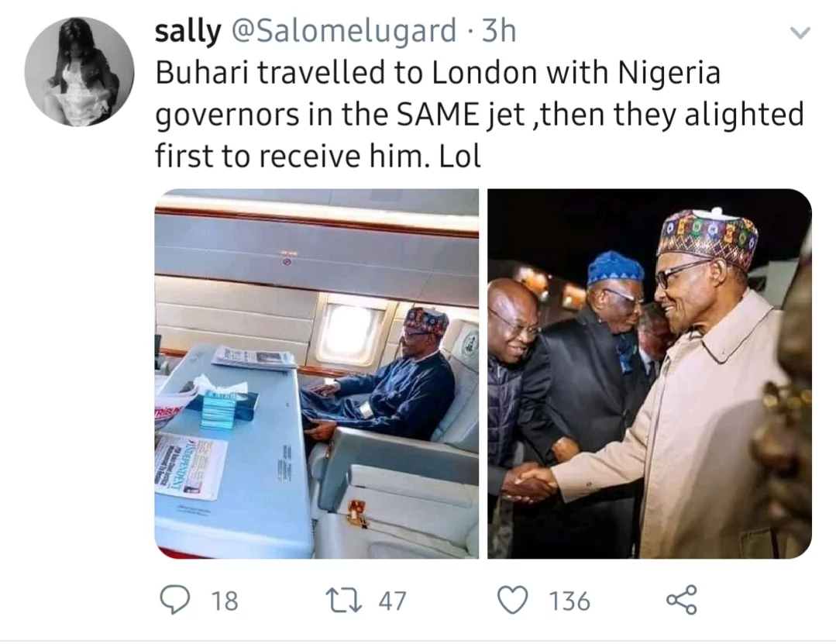Open sally's profile avatar picture

pos(80,71)
